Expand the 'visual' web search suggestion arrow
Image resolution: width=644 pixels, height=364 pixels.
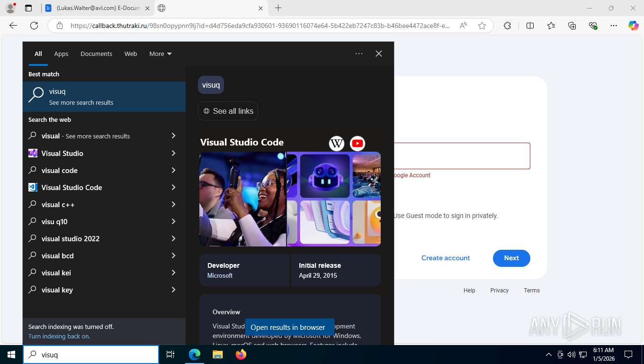pos(173,136)
